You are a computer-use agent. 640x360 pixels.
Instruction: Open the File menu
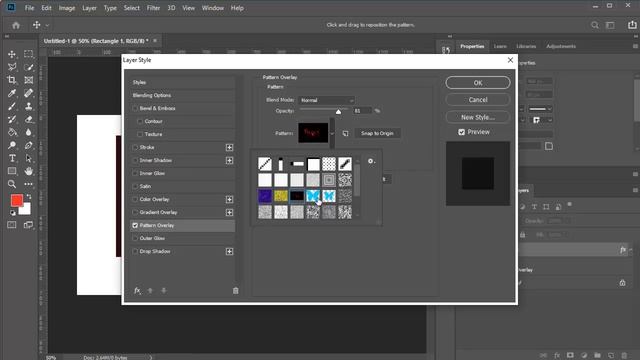[29, 8]
